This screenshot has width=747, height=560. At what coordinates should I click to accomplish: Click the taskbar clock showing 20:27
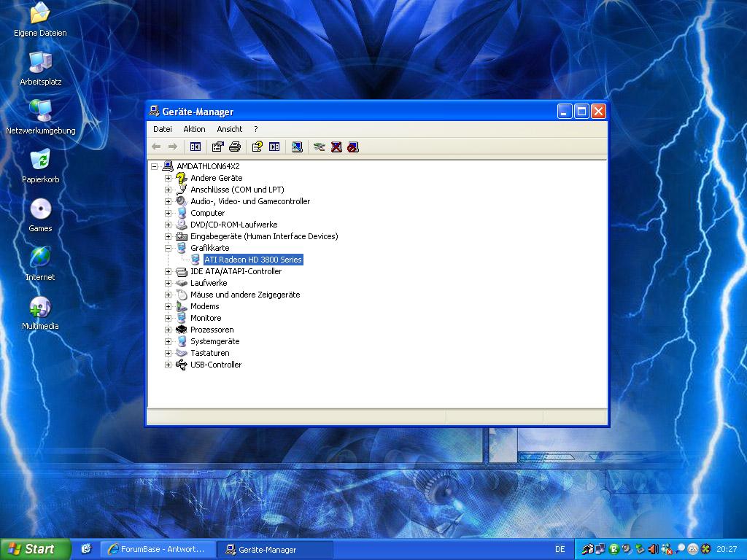click(x=727, y=549)
